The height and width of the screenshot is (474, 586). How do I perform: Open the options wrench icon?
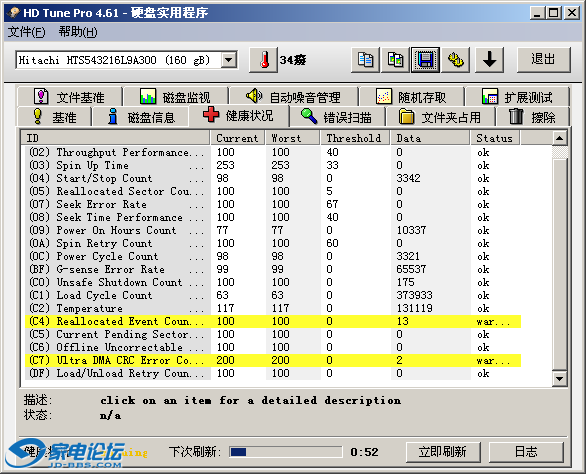coord(455,60)
